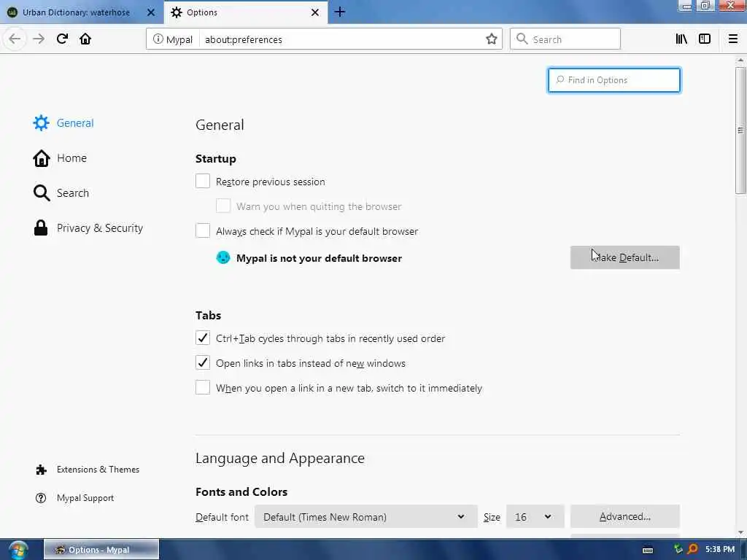Click the Make Default button
This screenshot has width=747, height=560.
click(x=624, y=257)
